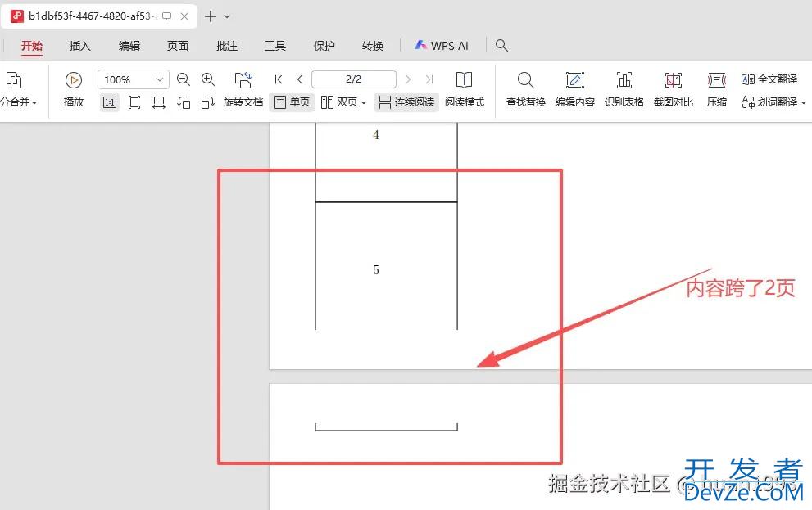The height and width of the screenshot is (510, 812).
Task: Click the 旋转文档 rotate document icon
Action: (243, 80)
